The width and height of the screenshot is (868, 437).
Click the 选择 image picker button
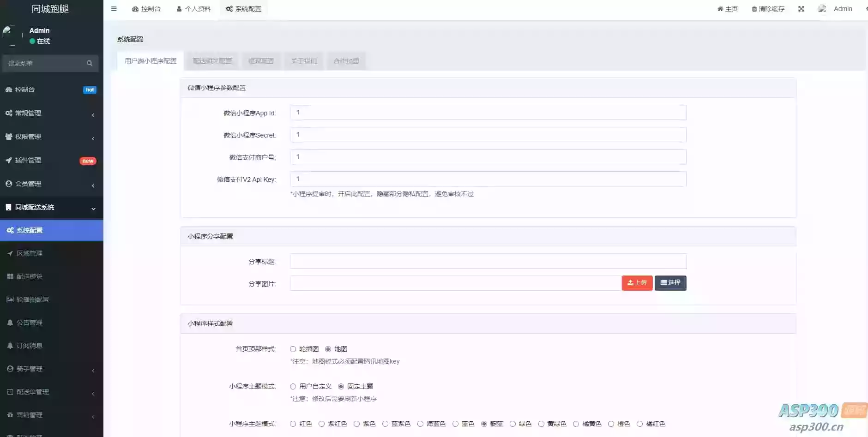[670, 283]
